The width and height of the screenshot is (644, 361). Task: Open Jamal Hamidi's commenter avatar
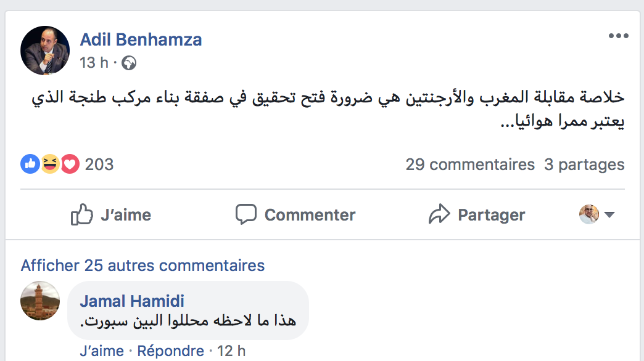40,301
